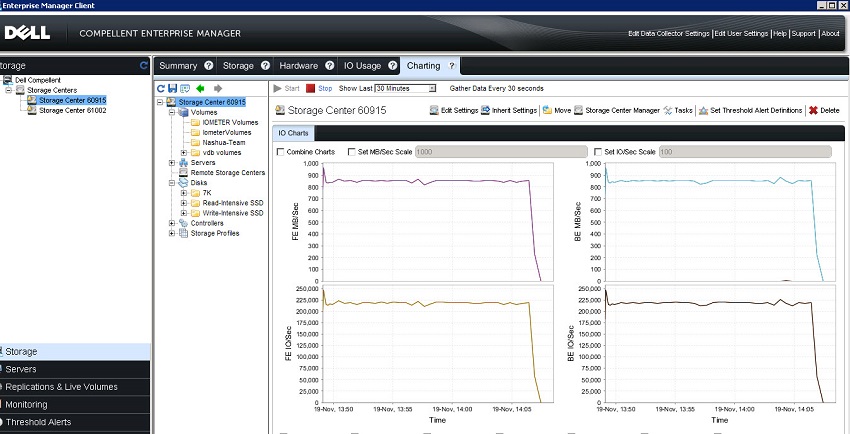The height and width of the screenshot is (434, 850).
Task: Expand the Storage Profiles tree node
Action: pos(172,233)
